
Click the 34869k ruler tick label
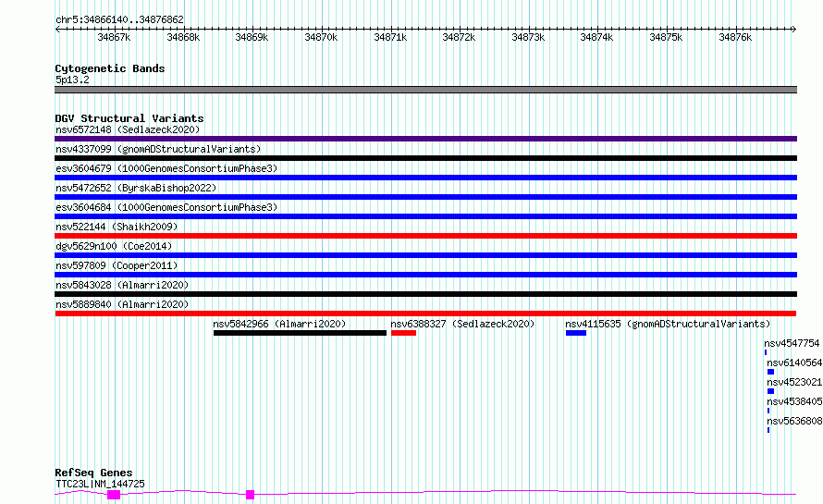[x=252, y=37]
